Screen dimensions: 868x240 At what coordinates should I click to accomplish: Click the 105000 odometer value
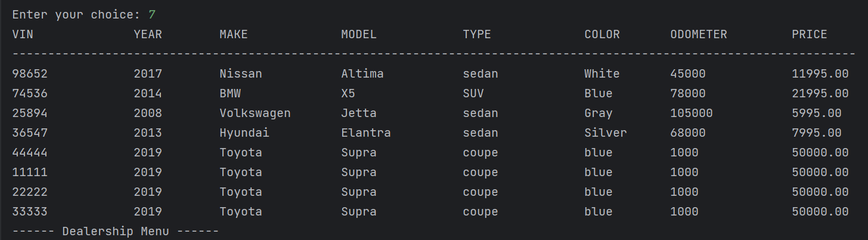click(x=692, y=113)
